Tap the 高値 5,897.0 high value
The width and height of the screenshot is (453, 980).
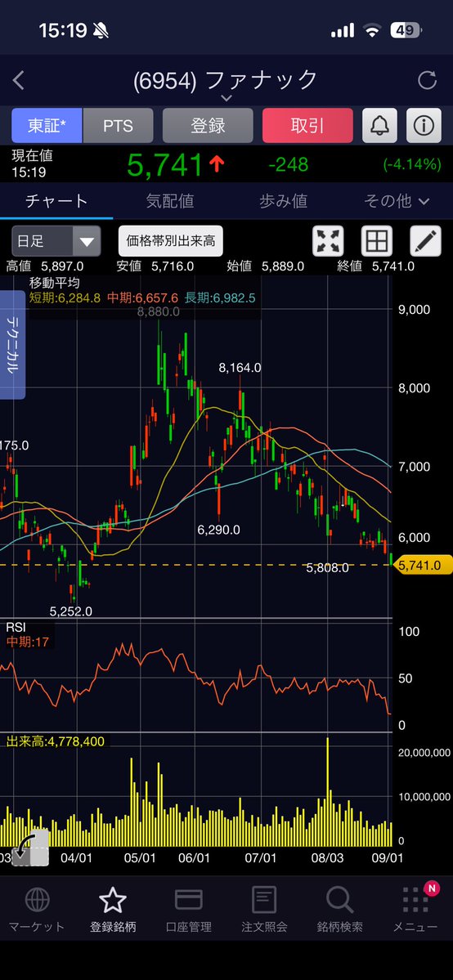tap(44, 266)
